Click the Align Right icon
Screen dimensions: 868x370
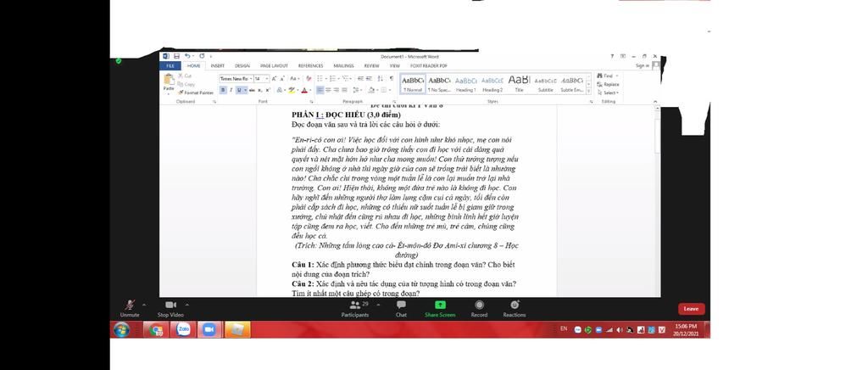click(x=336, y=90)
